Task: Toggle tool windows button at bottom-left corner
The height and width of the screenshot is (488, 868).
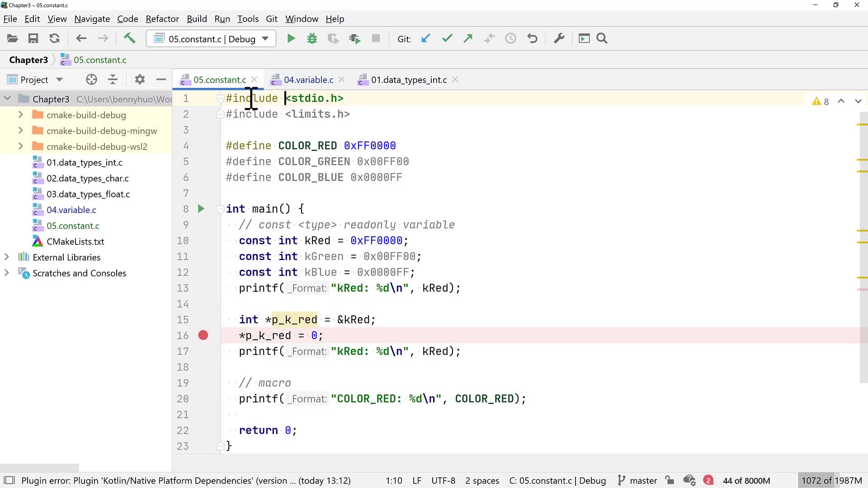Action: 9,480
